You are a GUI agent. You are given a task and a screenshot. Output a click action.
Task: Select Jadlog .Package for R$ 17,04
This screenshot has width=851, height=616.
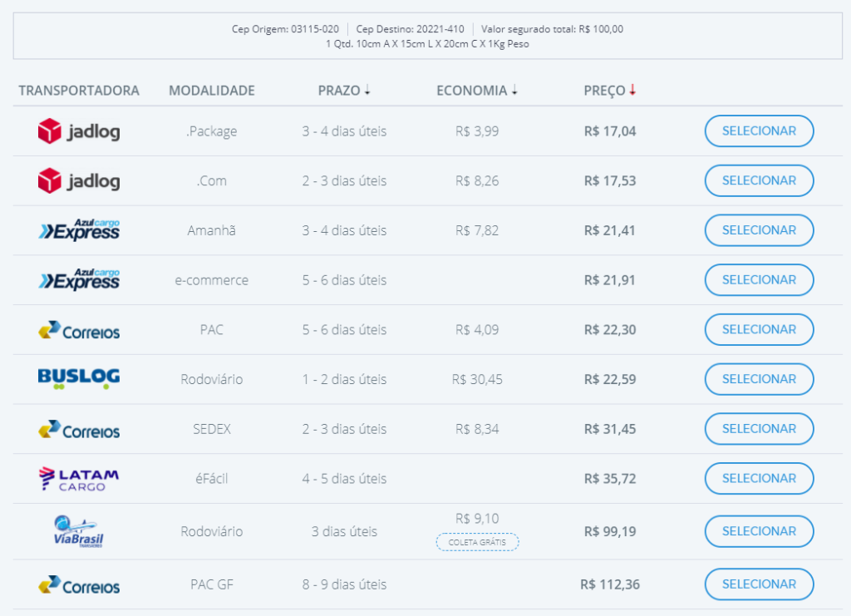coord(759,131)
